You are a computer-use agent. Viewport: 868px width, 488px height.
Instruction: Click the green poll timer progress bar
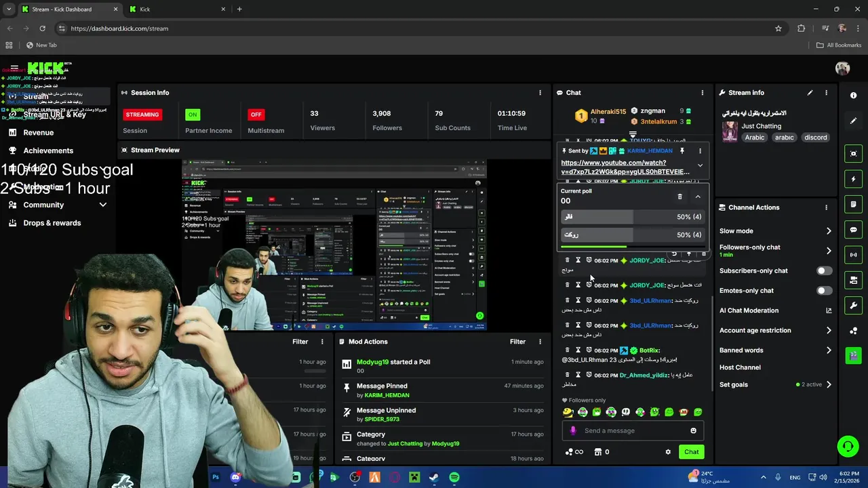point(594,247)
